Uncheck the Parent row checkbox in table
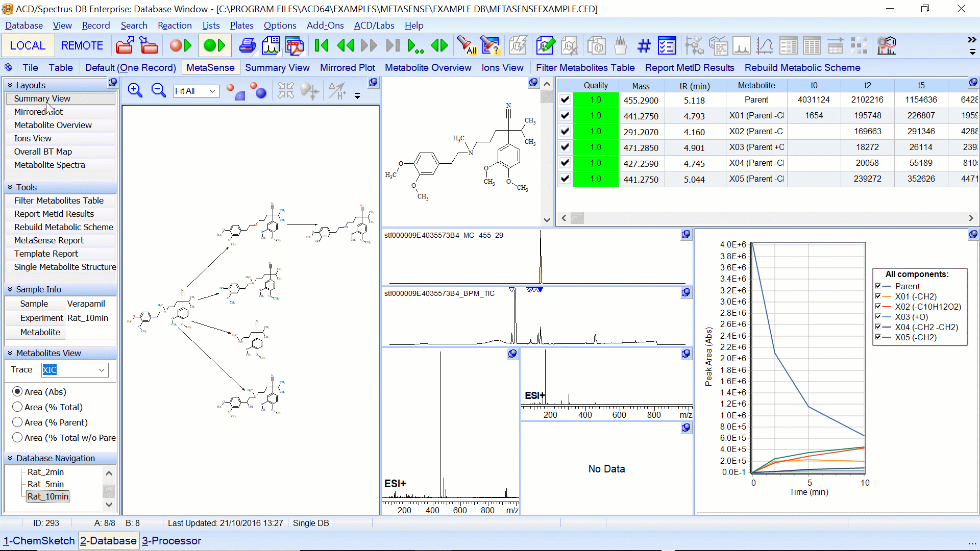980x551 pixels. point(565,100)
